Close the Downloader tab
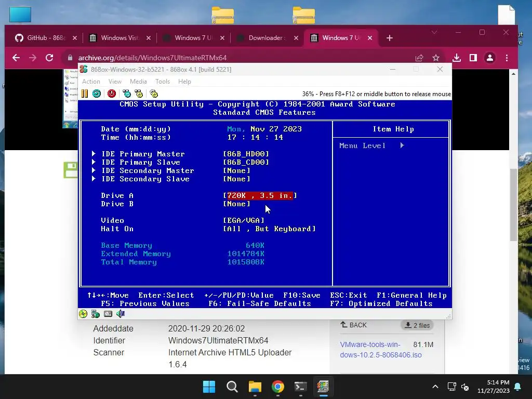This screenshot has height=399, width=532. point(296,38)
